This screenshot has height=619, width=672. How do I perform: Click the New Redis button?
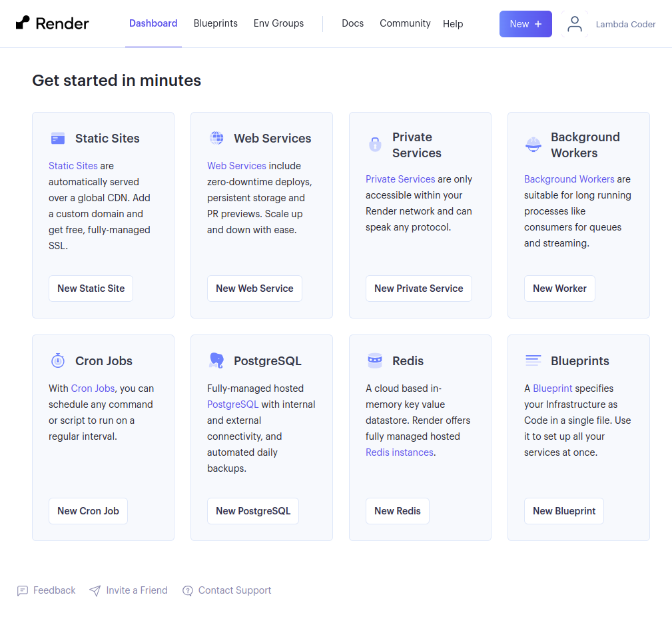[x=398, y=511]
